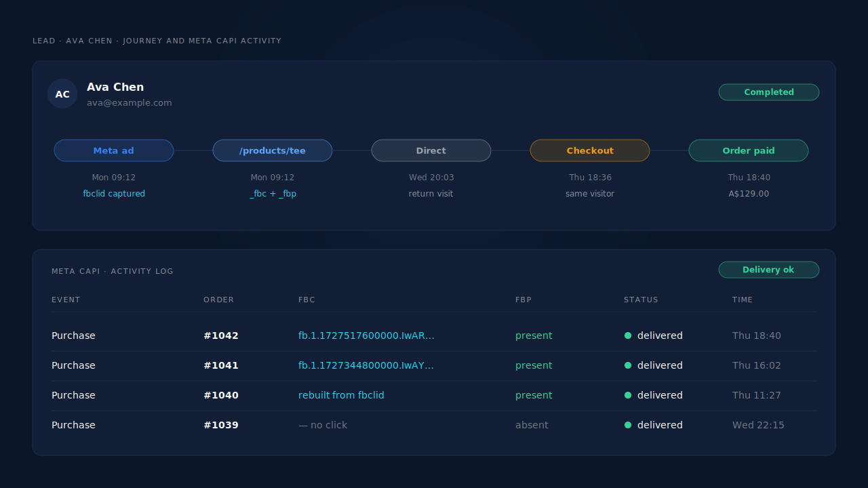Click the 'same visitor' note under Checkout
This screenshot has height=488, width=868.
pos(590,194)
